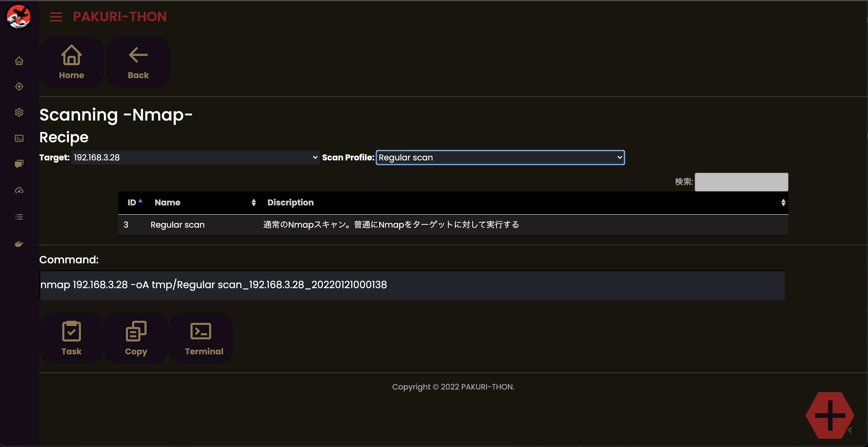Image resolution: width=868 pixels, height=447 pixels.
Task: Select the 通常のNmapスキャン description text
Action: [x=391, y=225]
